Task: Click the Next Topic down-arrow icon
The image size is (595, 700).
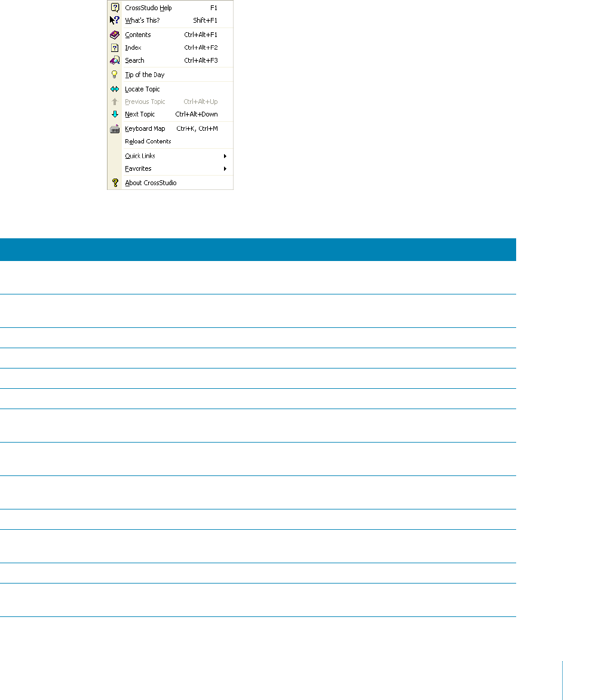Action: pos(115,114)
